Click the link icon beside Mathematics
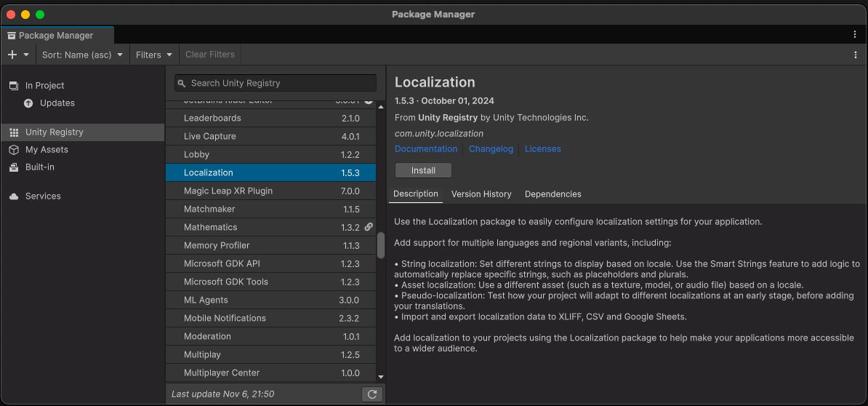Image resolution: width=868 pixels, height=406 pixels. pyautogui.click(x=369, y=226)
